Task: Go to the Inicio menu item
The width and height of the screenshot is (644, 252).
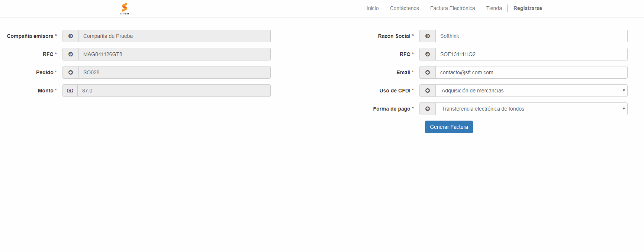Action: click(x=372, y=8)
